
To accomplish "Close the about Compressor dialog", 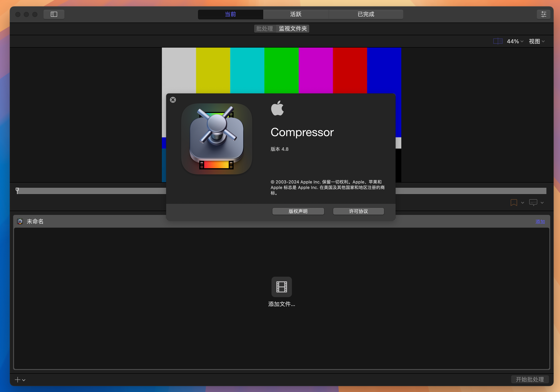I will (x=173, y=100).
